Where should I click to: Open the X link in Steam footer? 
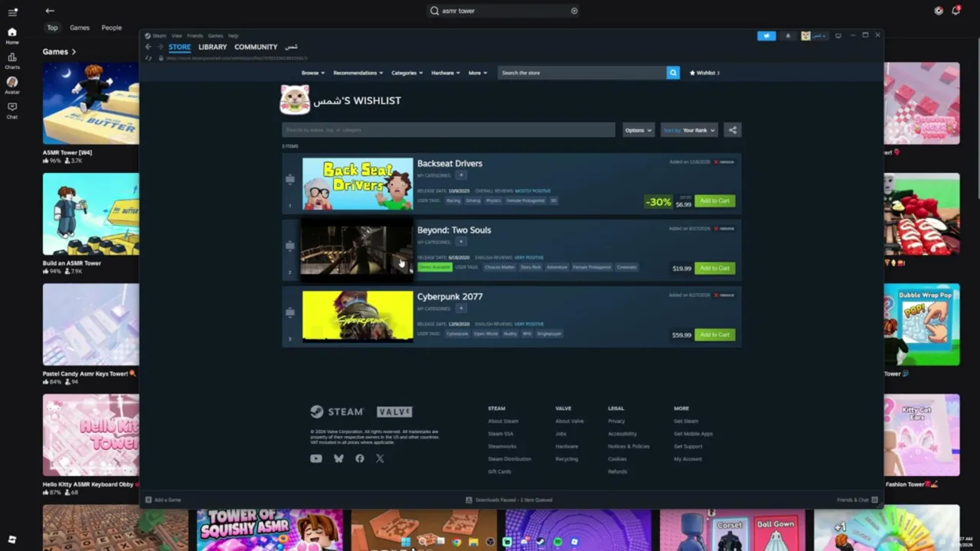381,458
